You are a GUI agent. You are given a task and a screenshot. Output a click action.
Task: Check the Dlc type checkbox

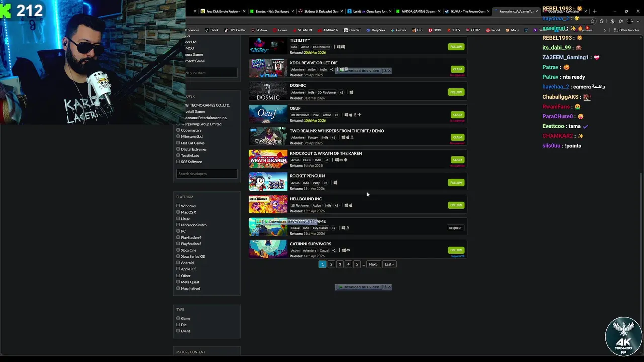178,325
